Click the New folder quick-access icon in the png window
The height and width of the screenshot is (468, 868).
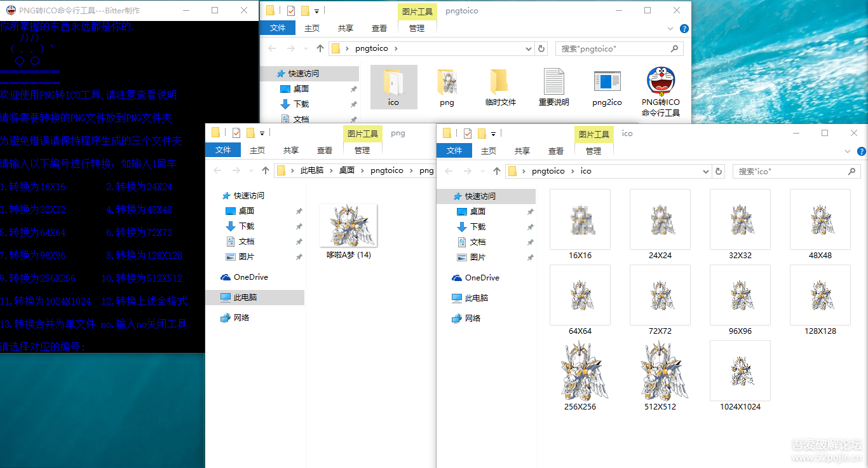pyautogui.click(x=250, y=132)
